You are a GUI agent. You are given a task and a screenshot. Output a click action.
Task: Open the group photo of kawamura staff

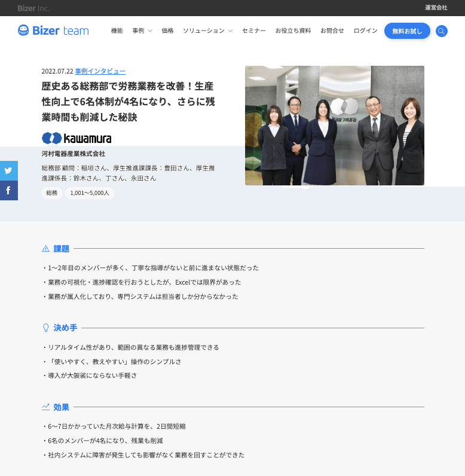pos(335,126)
